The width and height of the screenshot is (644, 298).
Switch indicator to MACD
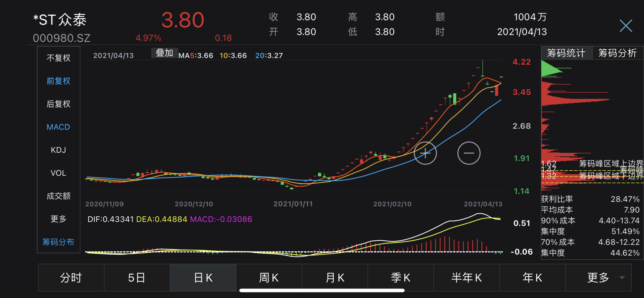58,127
